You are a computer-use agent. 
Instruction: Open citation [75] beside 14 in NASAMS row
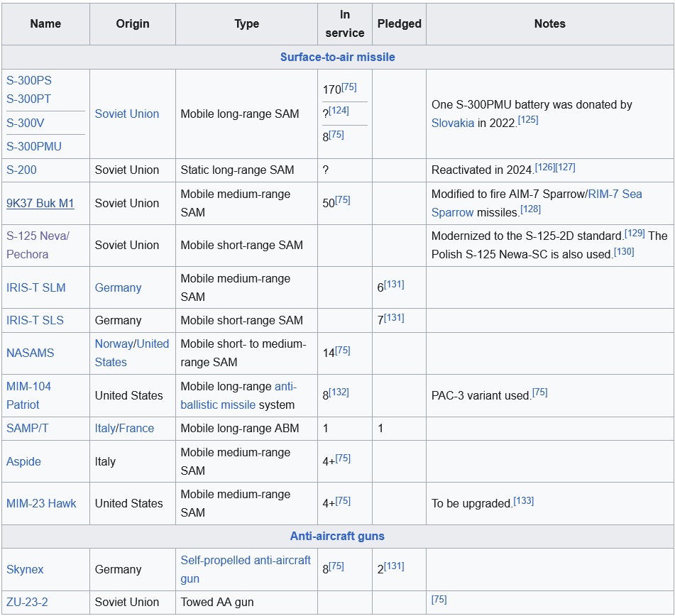pyautogui.click(x=343, y=350)
